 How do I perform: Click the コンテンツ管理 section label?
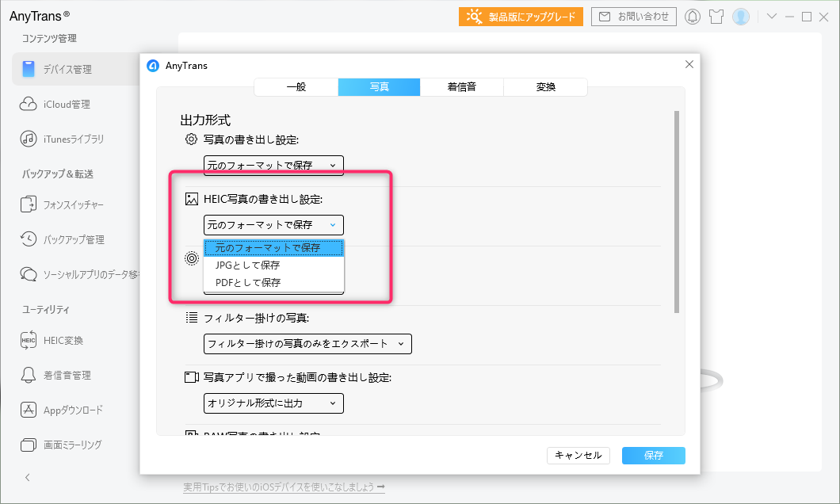pos(49,38)
